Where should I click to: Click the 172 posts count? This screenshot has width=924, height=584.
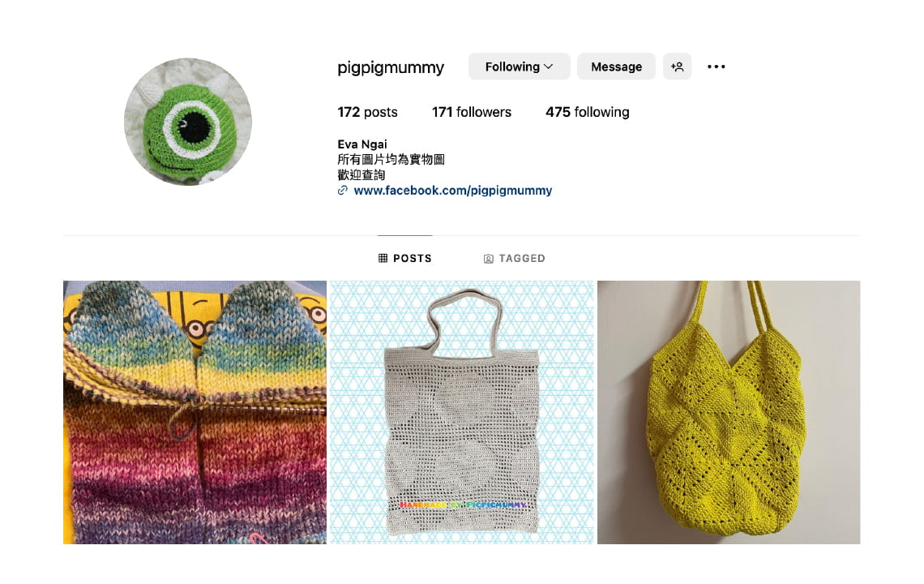[x=367, y=112]
